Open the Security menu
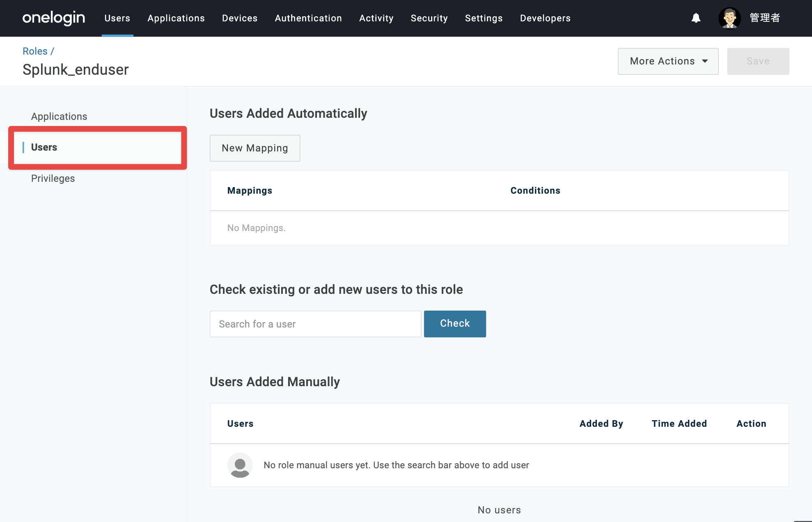 click(429, 18)
